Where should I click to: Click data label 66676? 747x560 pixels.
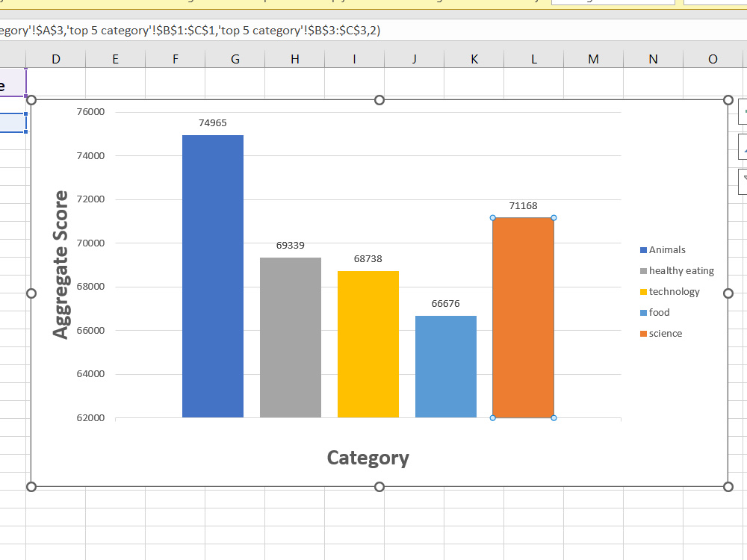click(x=445, y=303)
